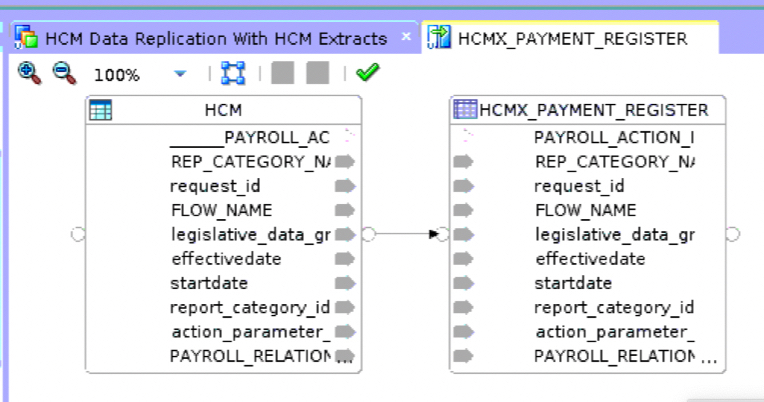
Task: Click output arrow of HCM effectivedate
Action: point(345,259)
